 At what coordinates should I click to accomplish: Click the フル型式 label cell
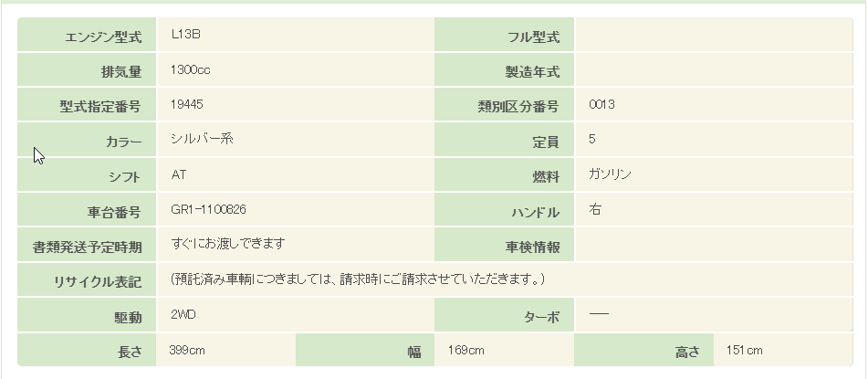(x=533, y=37)
